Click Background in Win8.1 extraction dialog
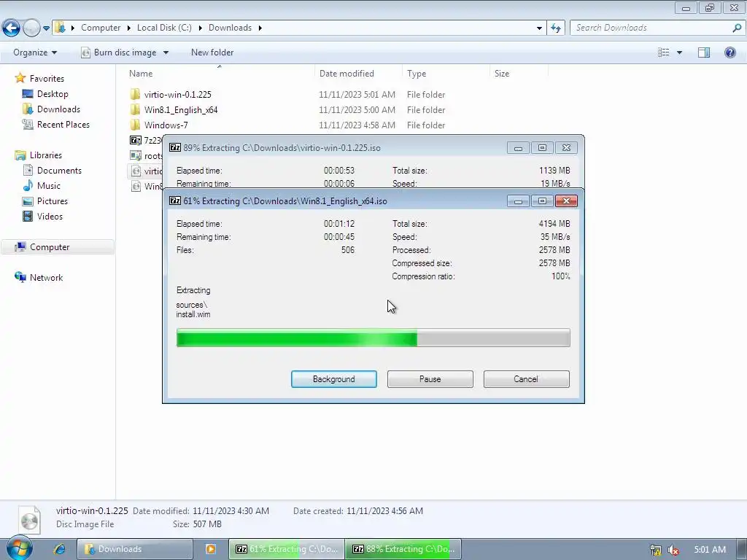Screen dimensions: 747x560 333,379
